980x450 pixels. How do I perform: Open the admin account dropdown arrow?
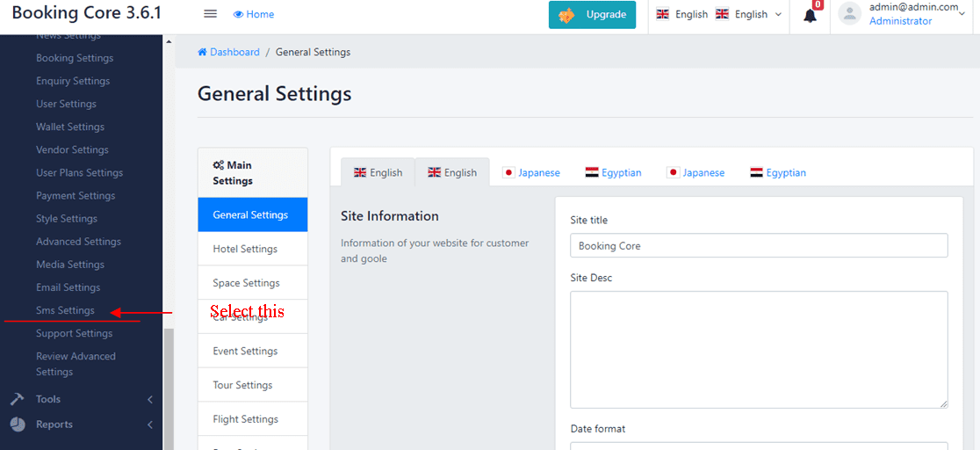[x=962, y=14]
